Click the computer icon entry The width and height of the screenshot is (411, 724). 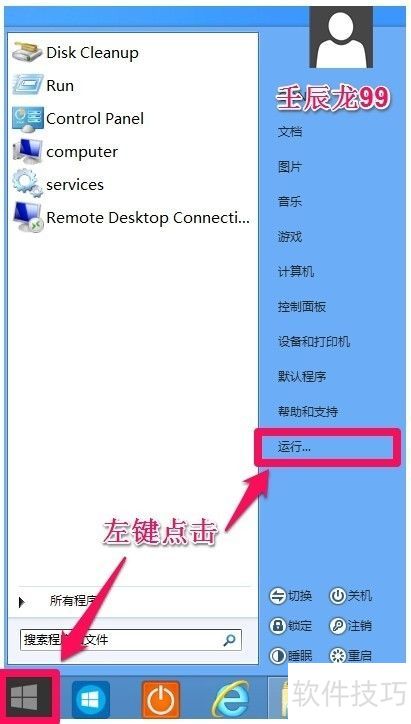pos(27,152)
